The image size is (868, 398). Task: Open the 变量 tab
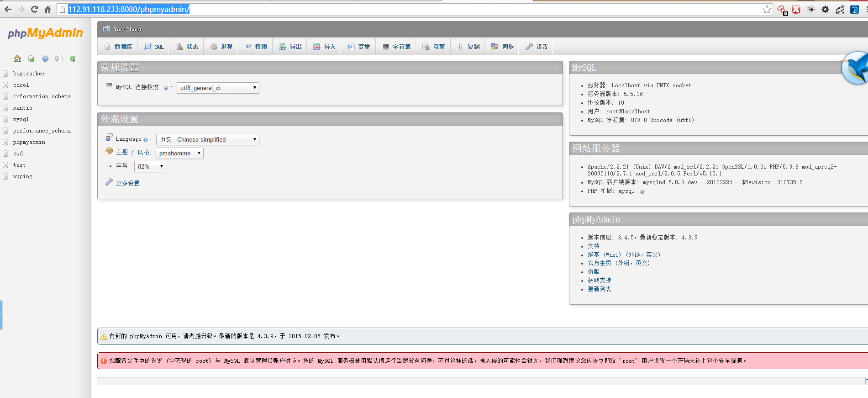point(358,47)
